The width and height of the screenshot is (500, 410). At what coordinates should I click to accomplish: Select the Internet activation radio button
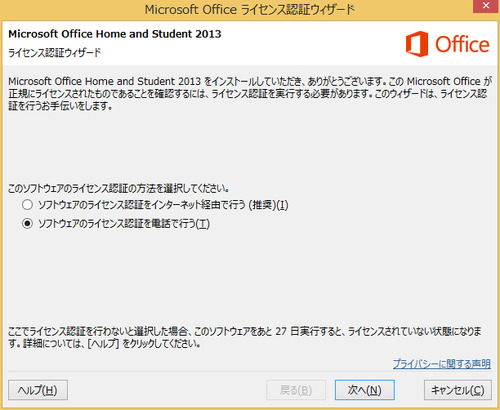pos(27,204)
